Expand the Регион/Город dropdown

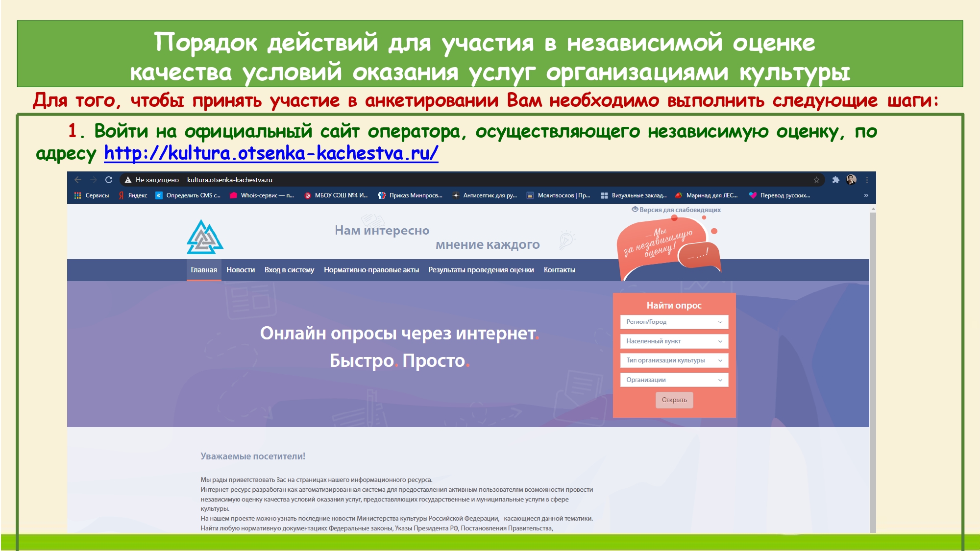[674, 322]
